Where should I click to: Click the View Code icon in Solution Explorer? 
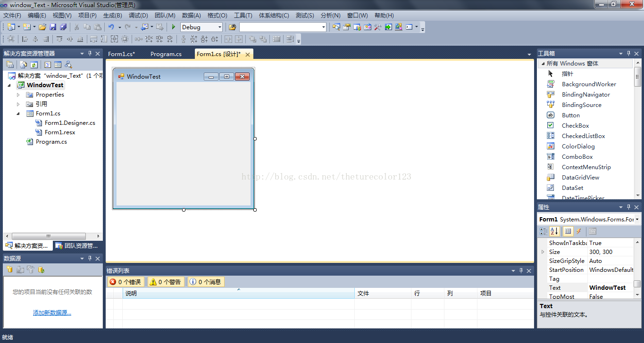48,65
